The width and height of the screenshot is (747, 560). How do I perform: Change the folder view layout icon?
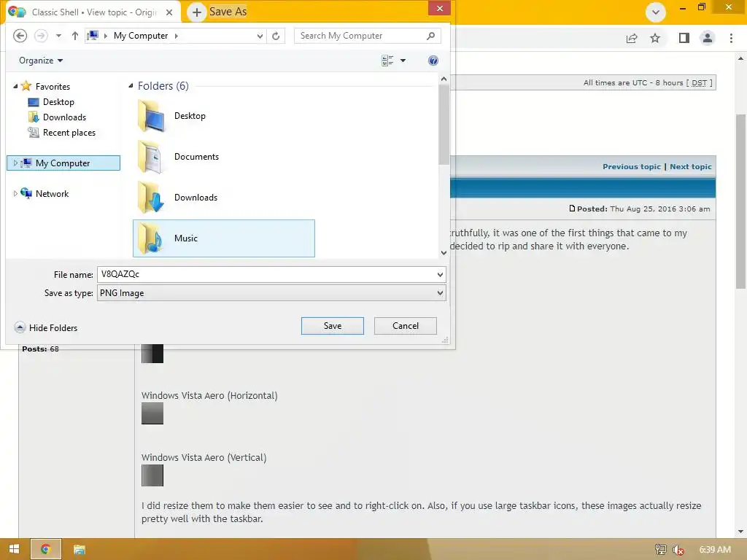[x=387, y=61]
